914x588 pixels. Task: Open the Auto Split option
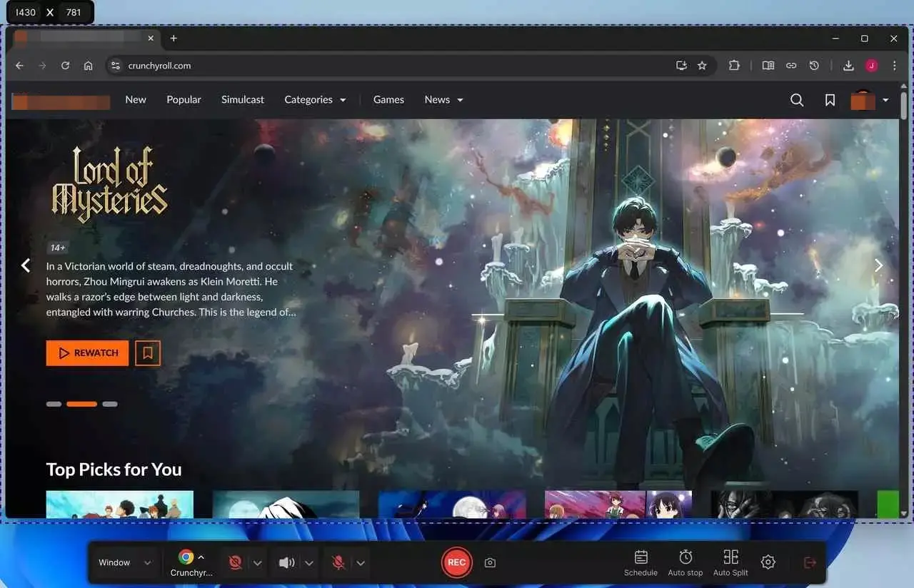tap(730, 563)
